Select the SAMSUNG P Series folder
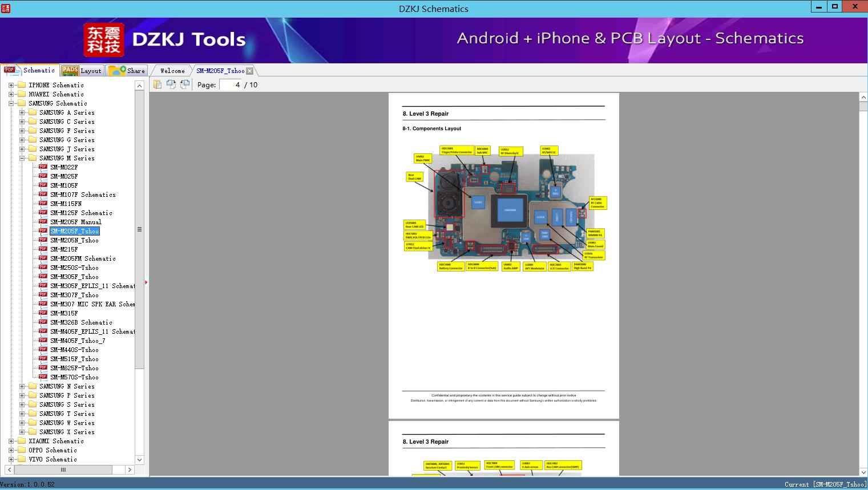 pyautogui.click(x=67, y=395)
